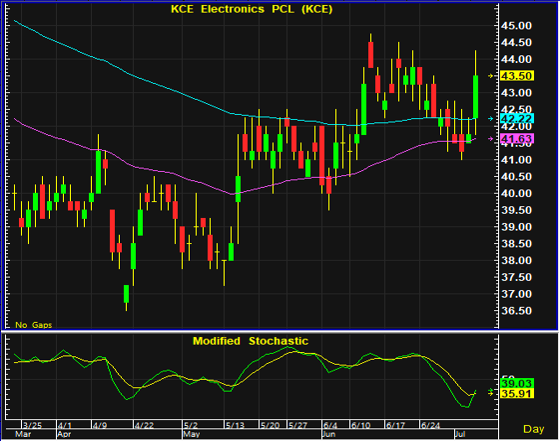Select the 6/4 date on time axis

coord(330,425)
